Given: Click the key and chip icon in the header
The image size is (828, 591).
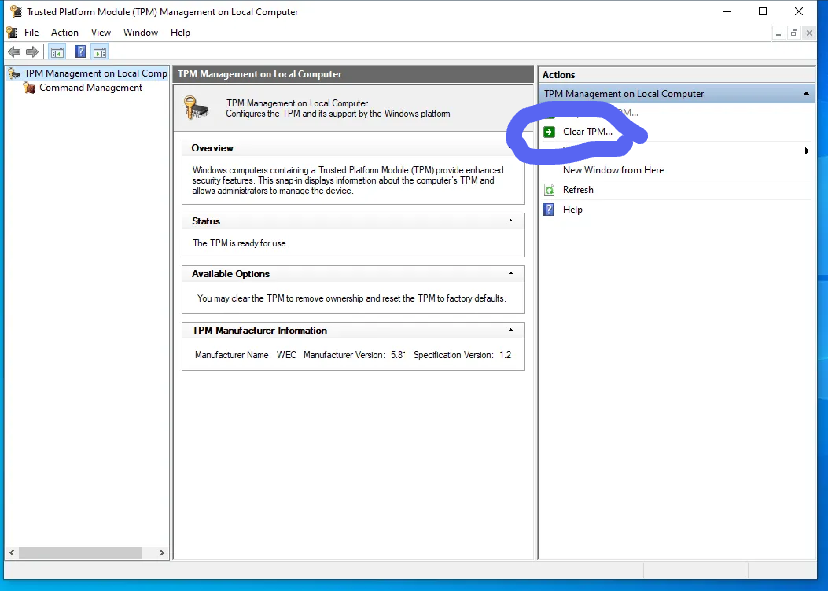Looking at the screenshot, I should point(196,107).
